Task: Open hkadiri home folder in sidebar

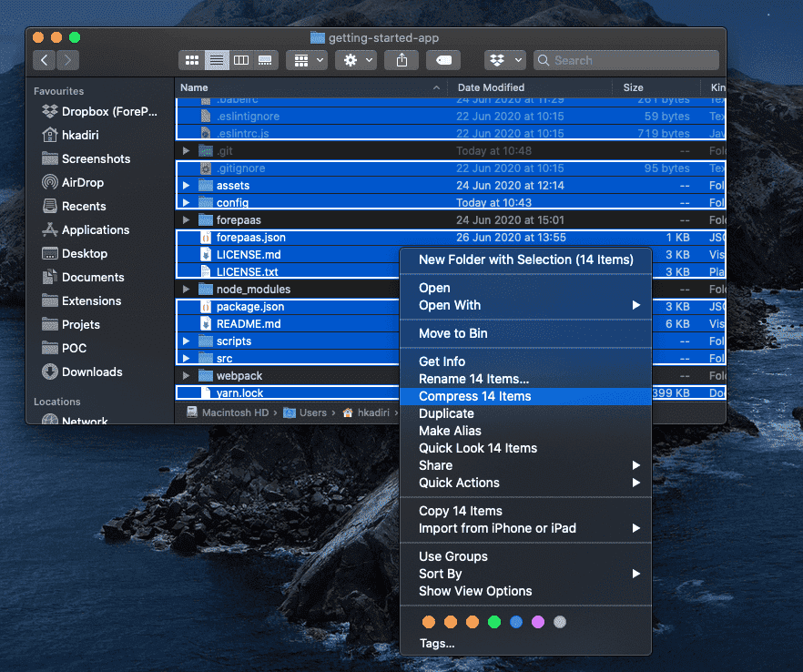Action: click(70, 135)
